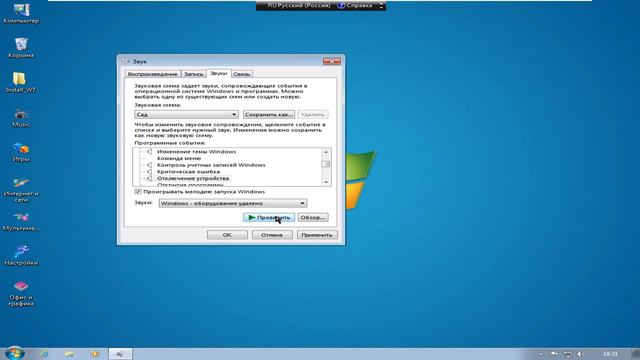Viewport: 640px width, 360px height.
Task: Select Команда меню event
Action: click(179, 158)
